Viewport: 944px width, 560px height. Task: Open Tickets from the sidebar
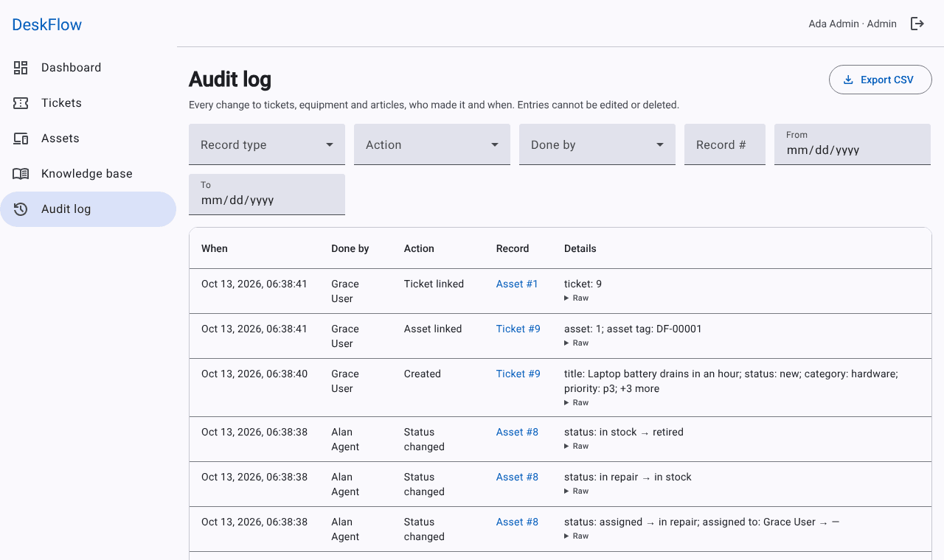click(x=88, y=103)
